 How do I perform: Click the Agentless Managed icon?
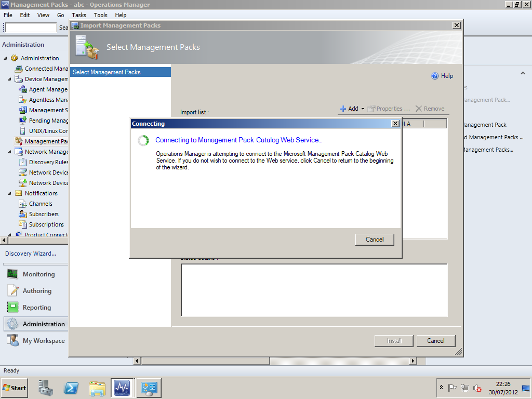point(23,100)
